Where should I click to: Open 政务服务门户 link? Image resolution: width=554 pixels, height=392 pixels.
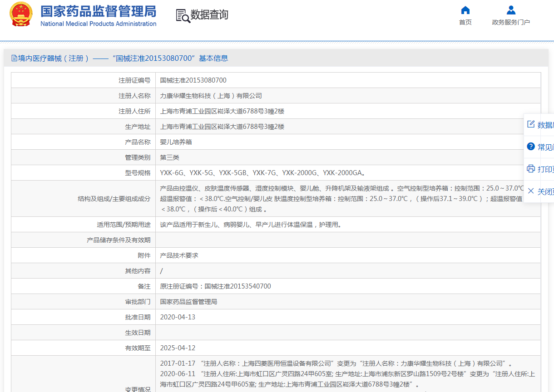[x=511, y=22]
